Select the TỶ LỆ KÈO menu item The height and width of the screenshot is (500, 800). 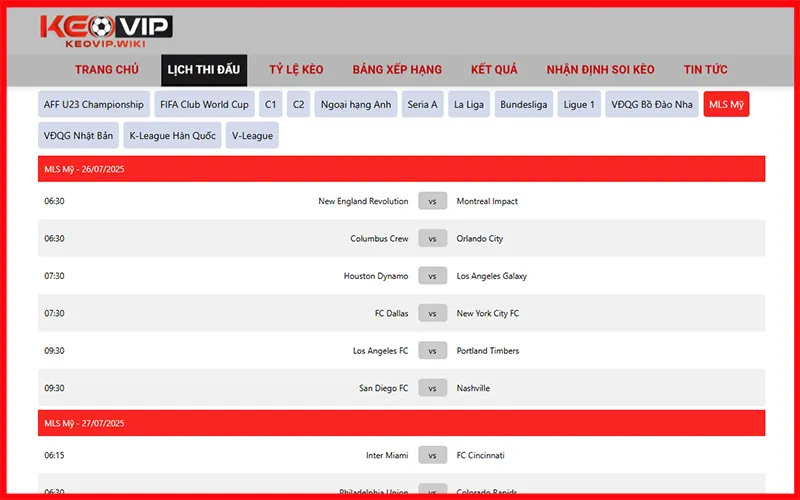pos(296,70)
